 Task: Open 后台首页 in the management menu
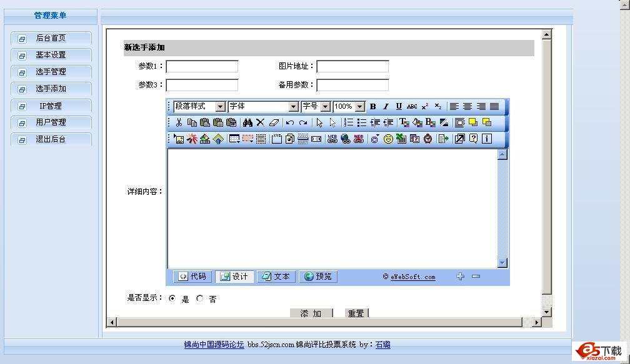(51, 38)
